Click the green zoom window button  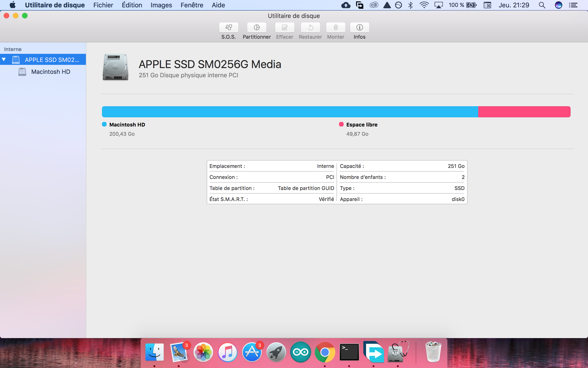tap(25, 16)
